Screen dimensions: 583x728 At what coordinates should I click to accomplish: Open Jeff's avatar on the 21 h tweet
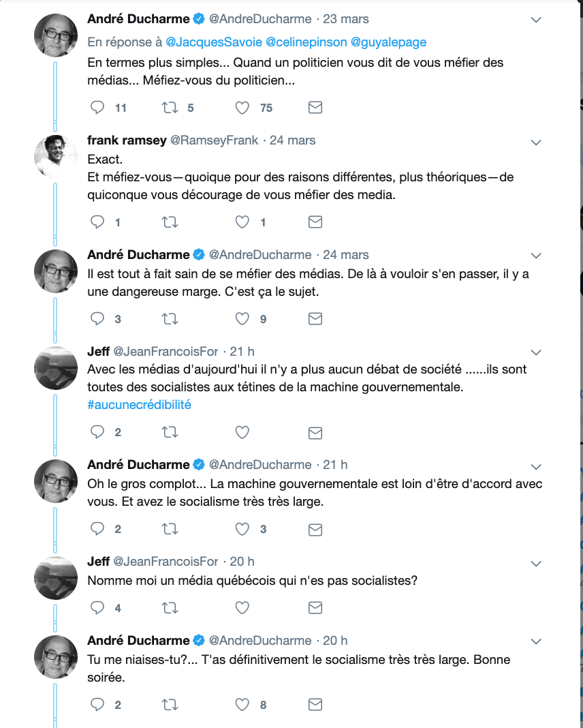tap(56, 367)
